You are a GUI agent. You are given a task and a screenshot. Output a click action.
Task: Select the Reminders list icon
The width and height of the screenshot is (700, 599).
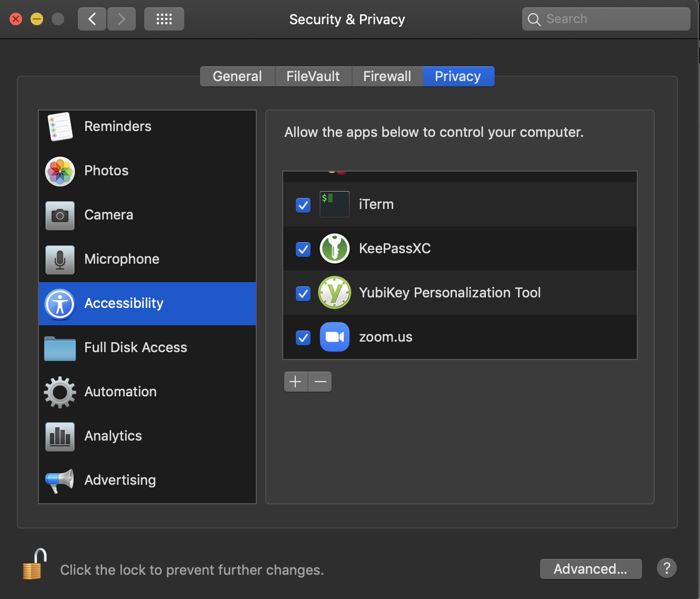point(59,127)
